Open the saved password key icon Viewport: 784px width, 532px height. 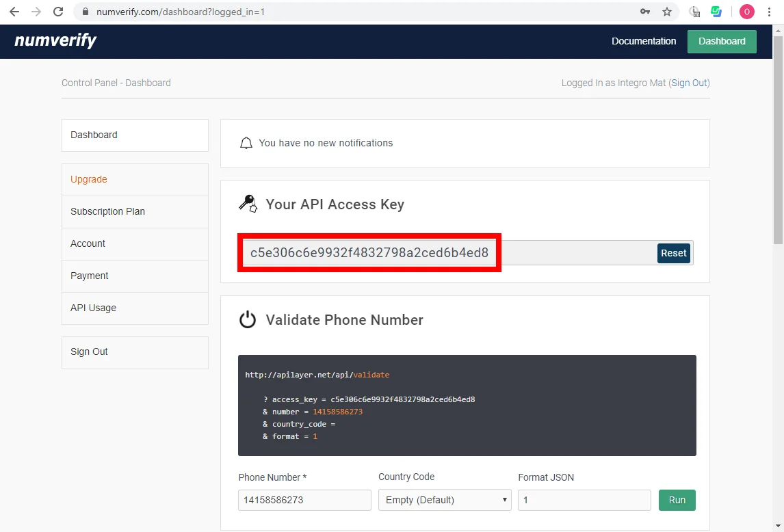[x=645, y=12]
